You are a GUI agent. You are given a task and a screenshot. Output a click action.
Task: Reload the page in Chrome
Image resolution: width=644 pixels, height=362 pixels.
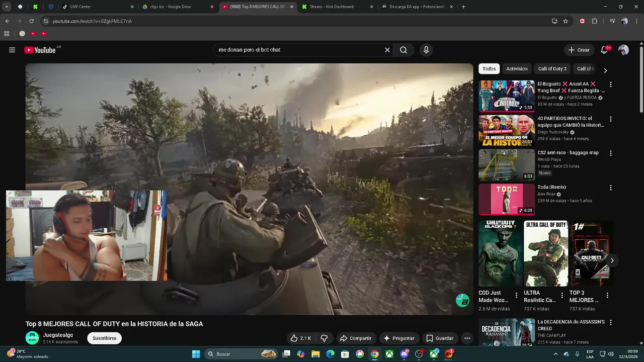tap(31, 21)
